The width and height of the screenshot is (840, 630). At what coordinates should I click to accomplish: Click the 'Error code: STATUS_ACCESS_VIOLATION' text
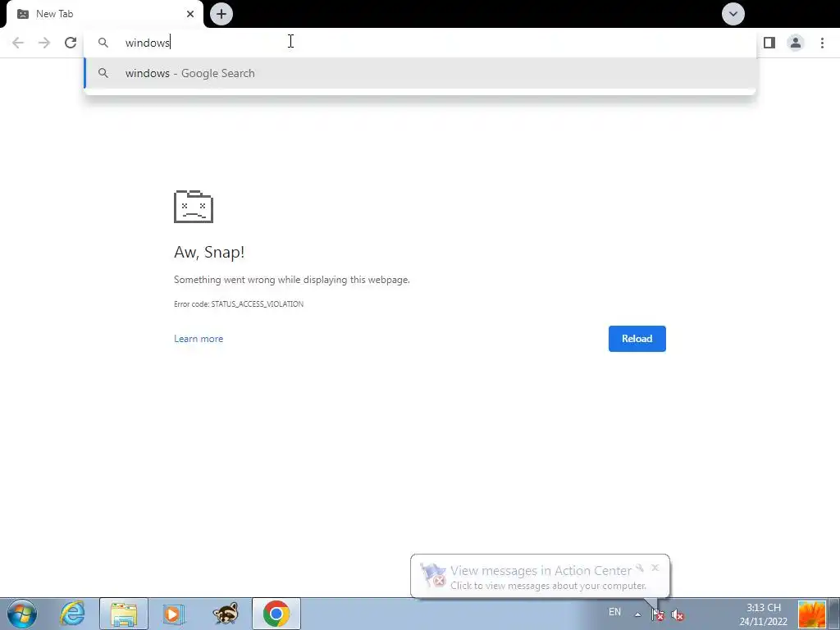click(x=239, y=304)
